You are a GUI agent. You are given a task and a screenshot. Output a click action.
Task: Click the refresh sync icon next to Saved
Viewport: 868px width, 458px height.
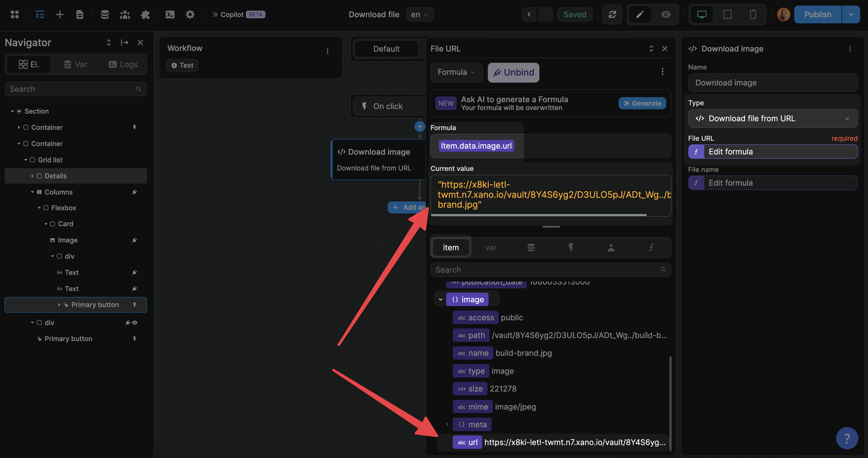click(x=612, y=14)
